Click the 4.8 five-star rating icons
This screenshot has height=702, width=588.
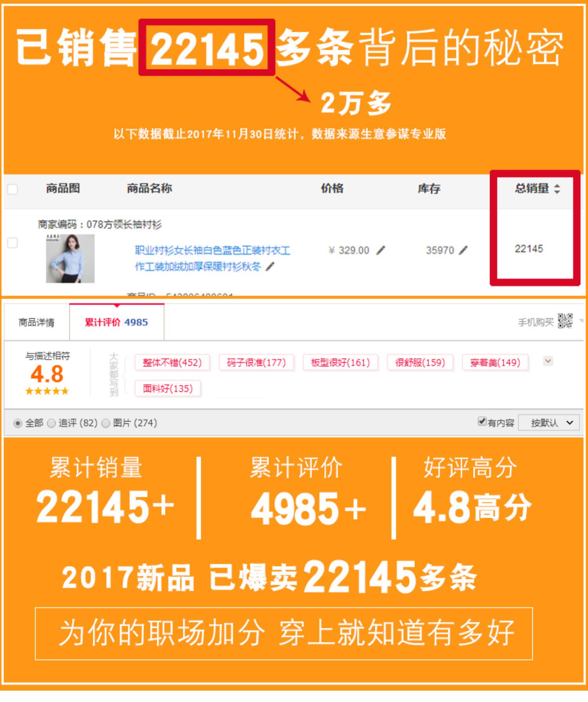tap(47, 391)
